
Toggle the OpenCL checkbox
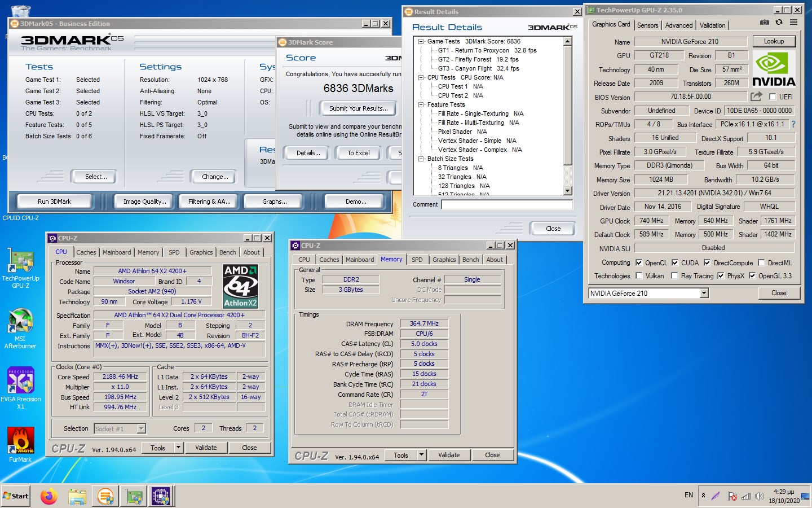click(x=639, y=262)
